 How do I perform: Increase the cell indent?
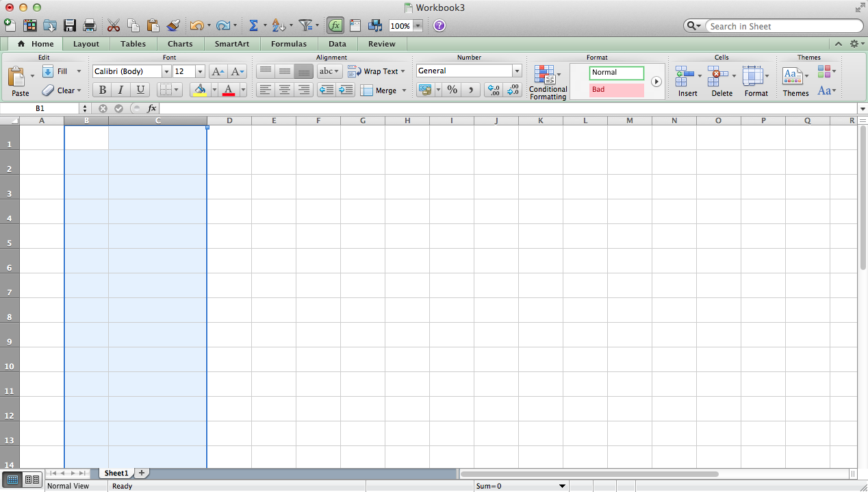pos(346,90)
